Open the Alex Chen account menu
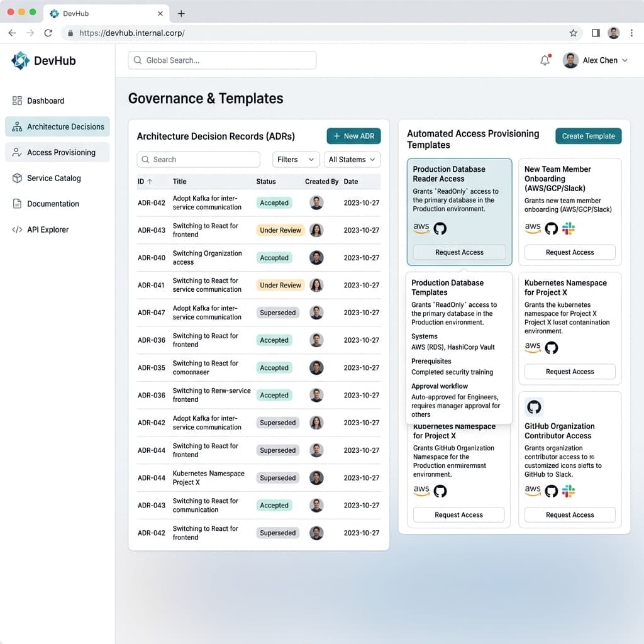The image size is (644, 644). coord(596,60)
